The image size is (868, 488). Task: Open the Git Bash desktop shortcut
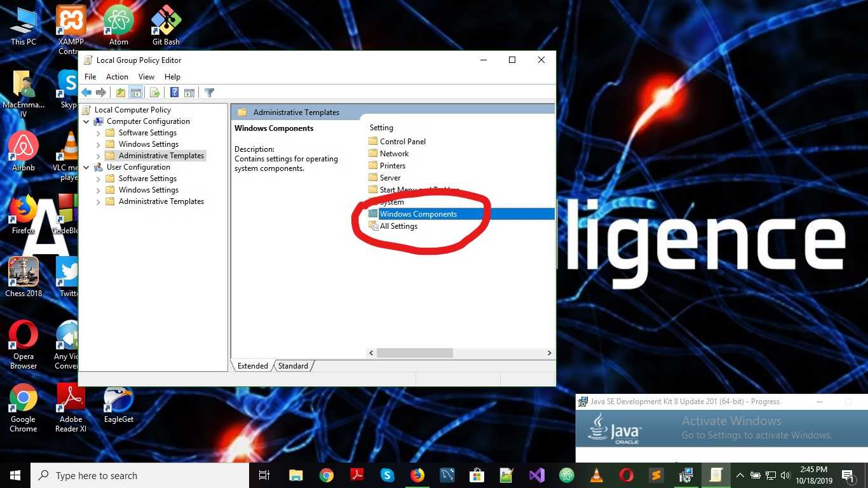tap(166, 25)
